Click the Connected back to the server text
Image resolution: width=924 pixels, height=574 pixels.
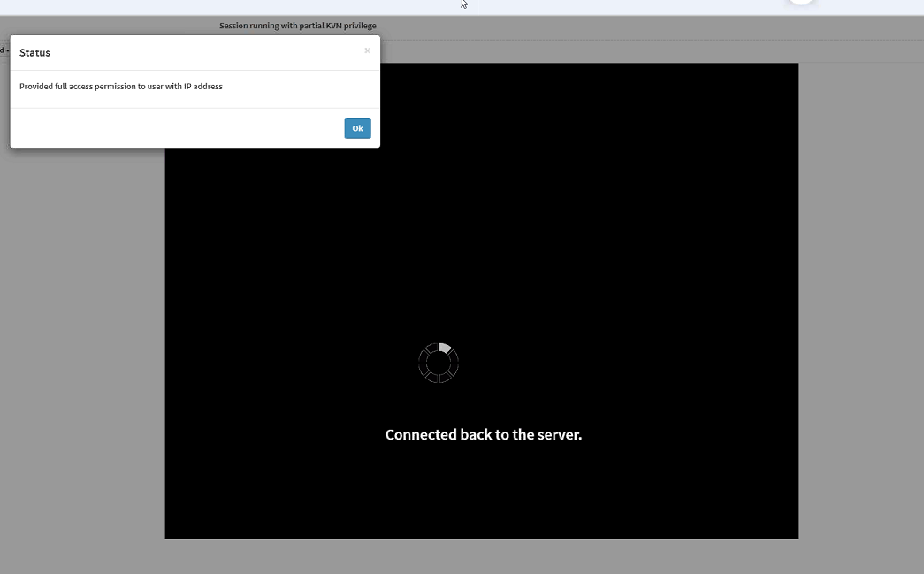point(483,434)
